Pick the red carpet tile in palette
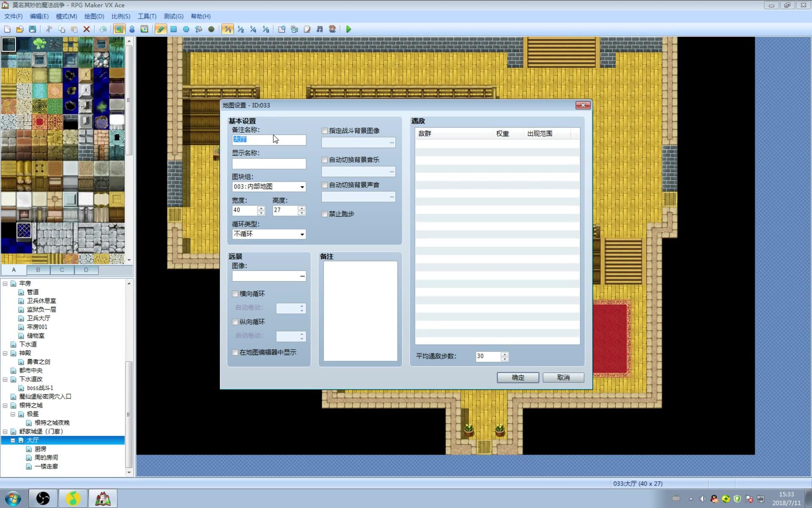812x508 pixels. tap(39, 122)
